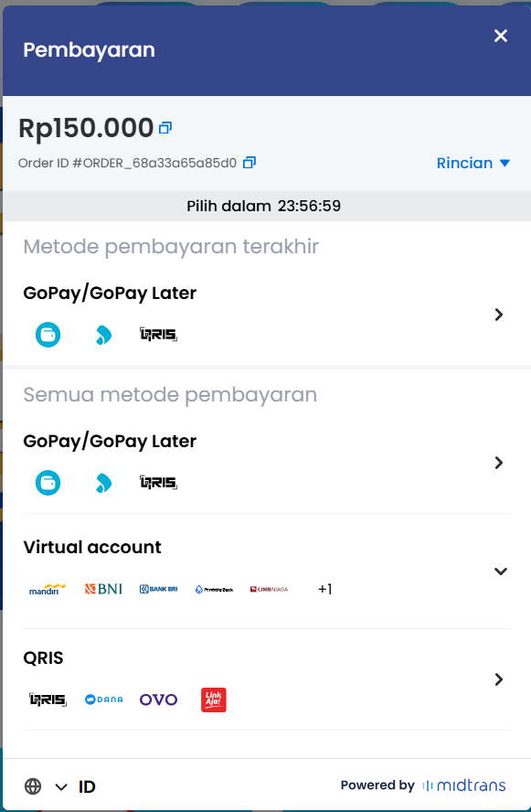Select the LinkAja payment icon

pyautogui.click(x=213, y=698)
